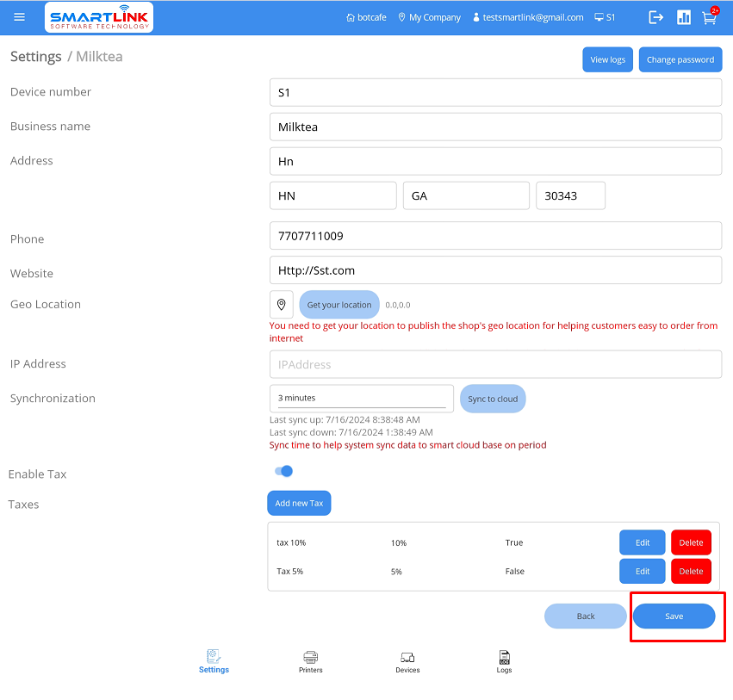Image resolution: width=733 pixels, height=700 pixels.
Task: Delete the Tax 5% entry
Action: coord(691,572)
